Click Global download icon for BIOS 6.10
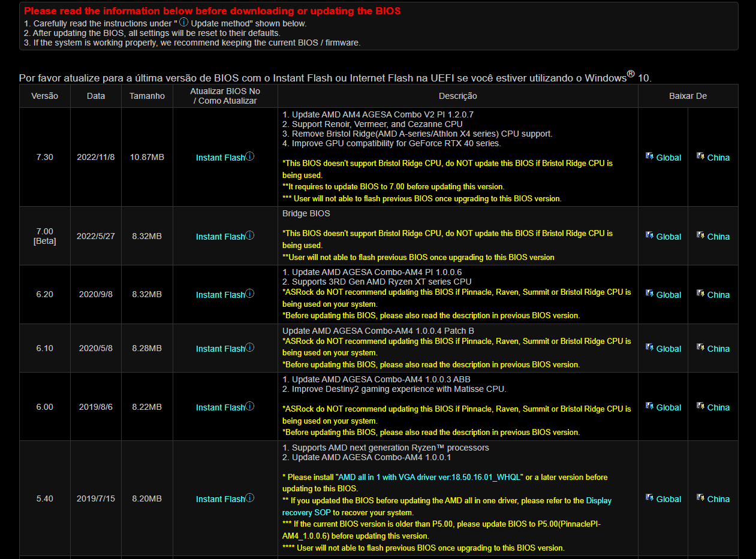This screenshot has width=756, height=559. [649, 348]
